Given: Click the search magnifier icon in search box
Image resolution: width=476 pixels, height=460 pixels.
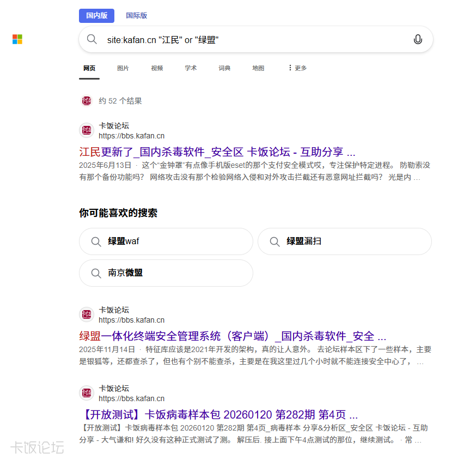Looking at the screenshot, I should click(x=91, y=39).
